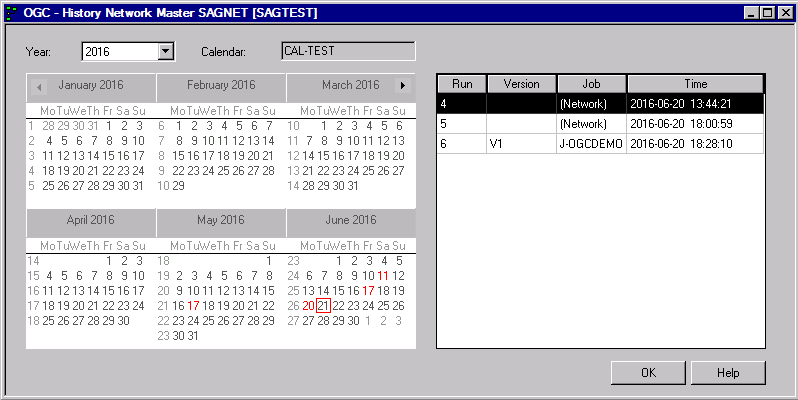
Task: Maximize the History Network Master window
Action: tap(767, 13)
